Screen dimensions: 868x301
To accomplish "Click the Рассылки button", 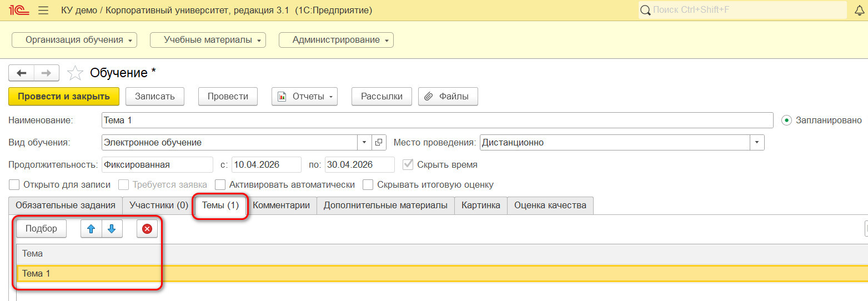I will (x=382, y=96).
